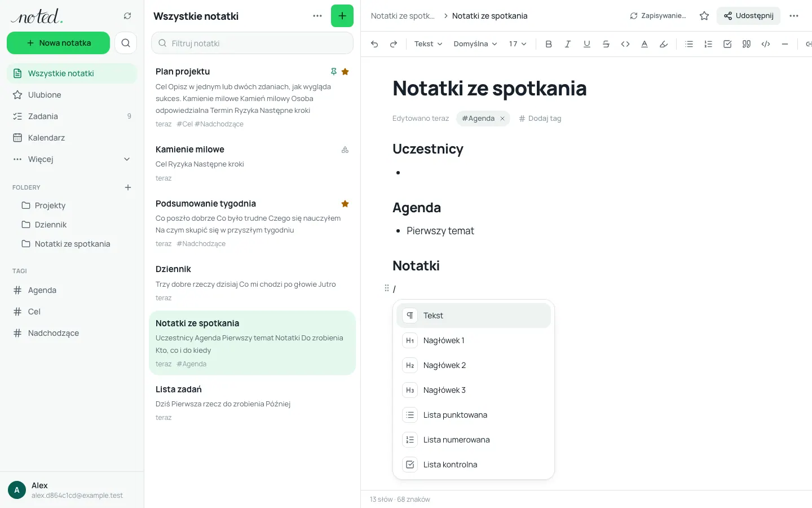
Task: Choose Nagłówek 1 from slash menu
Action: [x=474, y=340]
